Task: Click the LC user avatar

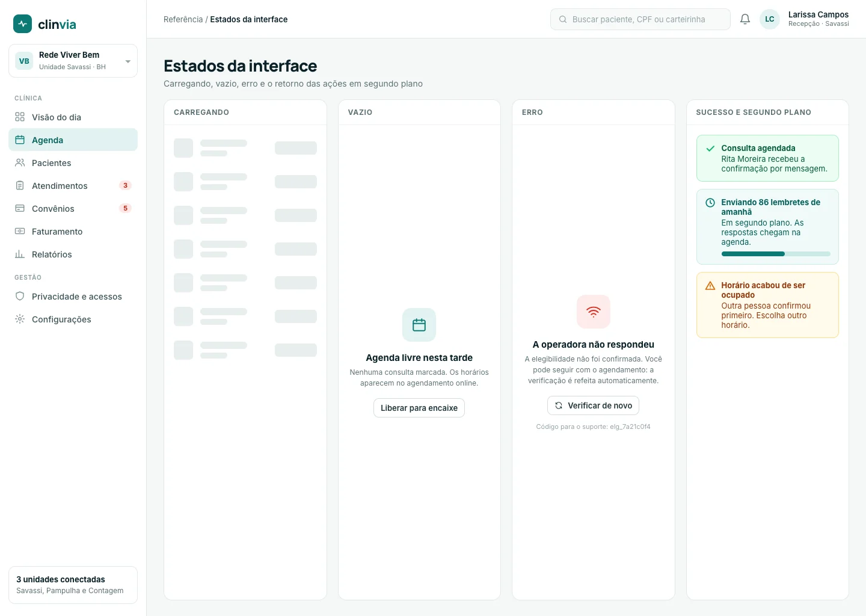Action: point(770,19)
